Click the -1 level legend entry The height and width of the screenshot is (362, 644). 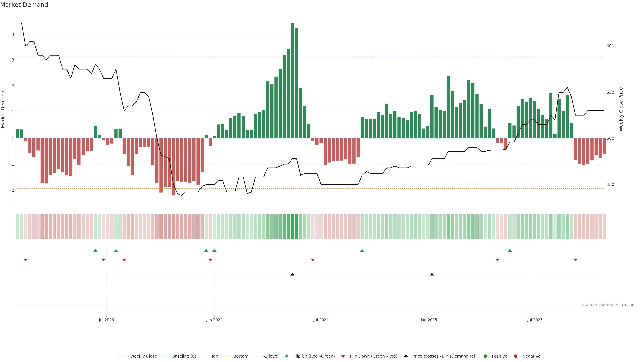click(x=271, y=356)
